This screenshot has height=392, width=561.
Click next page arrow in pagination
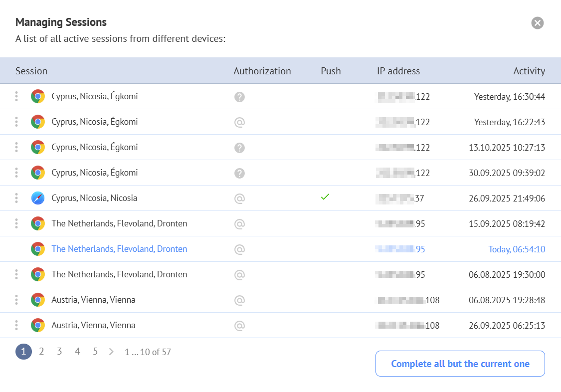coord(111,352)
